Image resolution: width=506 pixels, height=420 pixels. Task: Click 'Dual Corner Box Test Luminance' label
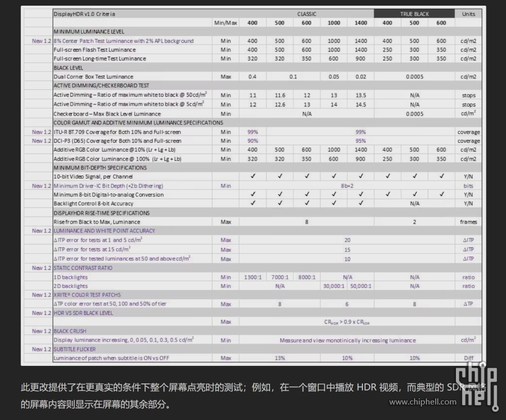click(x=93, y=77)
